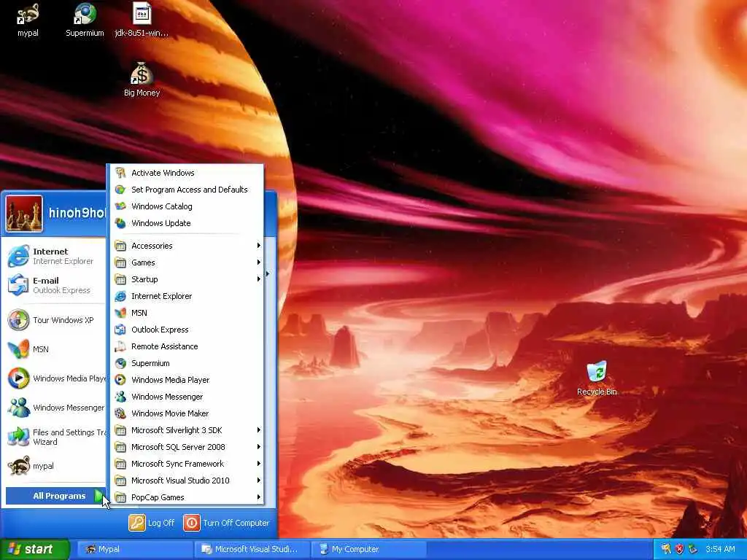Click the Start button
Screen dimensions: 747x560
(34, 549)
